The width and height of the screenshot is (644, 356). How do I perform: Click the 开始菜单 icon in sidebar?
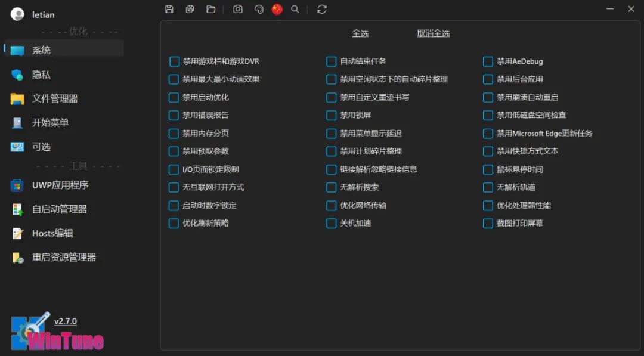click(x=17, y=123)
